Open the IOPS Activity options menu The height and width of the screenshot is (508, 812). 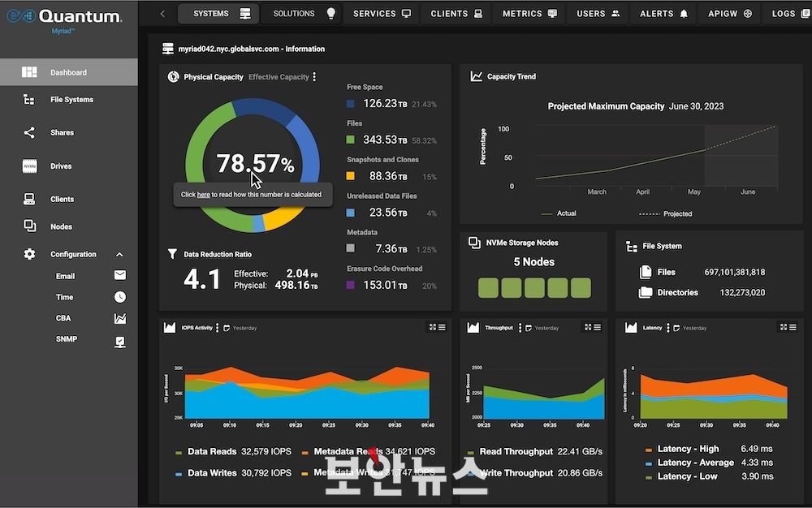[217, 328]
